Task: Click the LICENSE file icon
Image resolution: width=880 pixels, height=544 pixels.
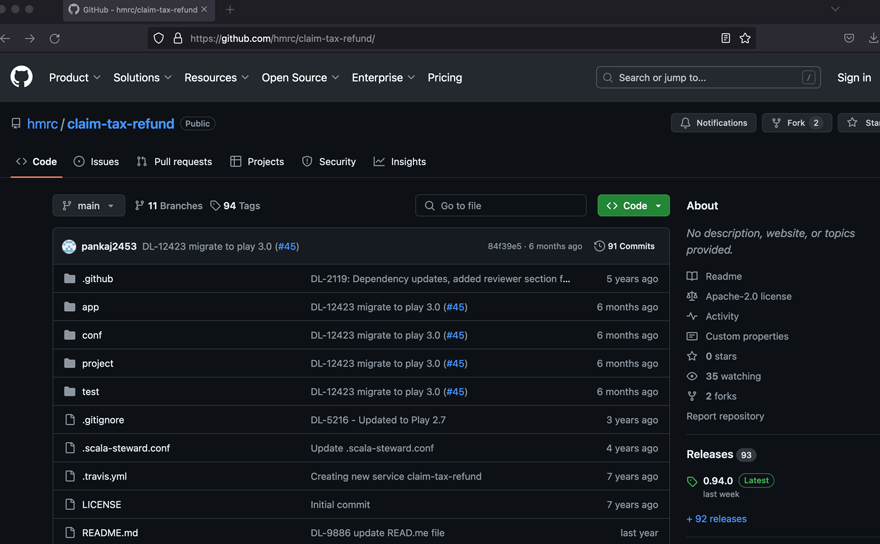Action: coord(70,504)
